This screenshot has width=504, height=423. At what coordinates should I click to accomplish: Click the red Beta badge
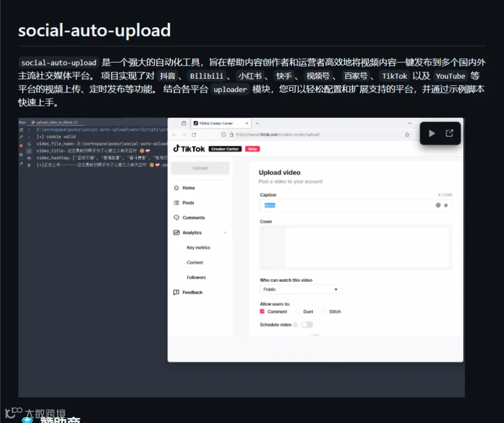tap(253, 149)
